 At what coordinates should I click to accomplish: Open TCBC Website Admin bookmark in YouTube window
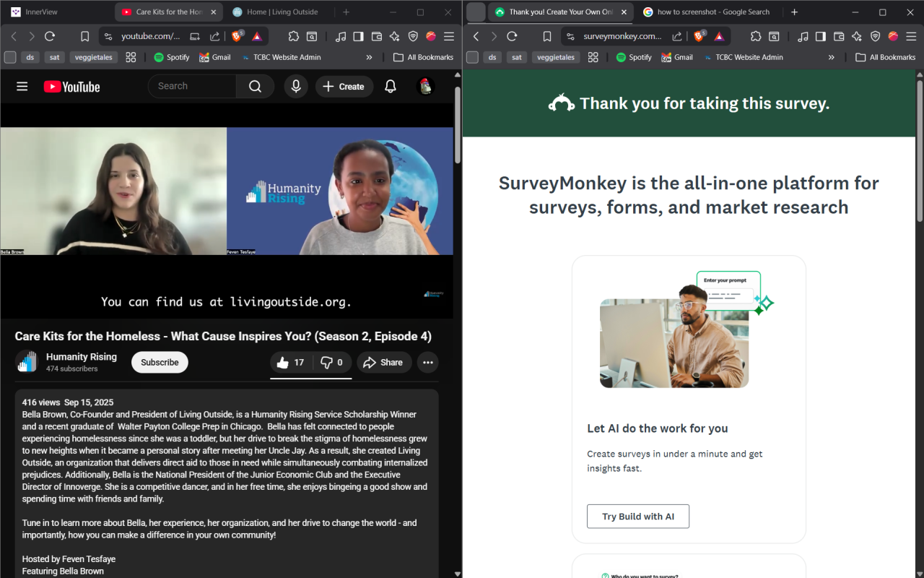pyautogui.click(x=282, y=57)
